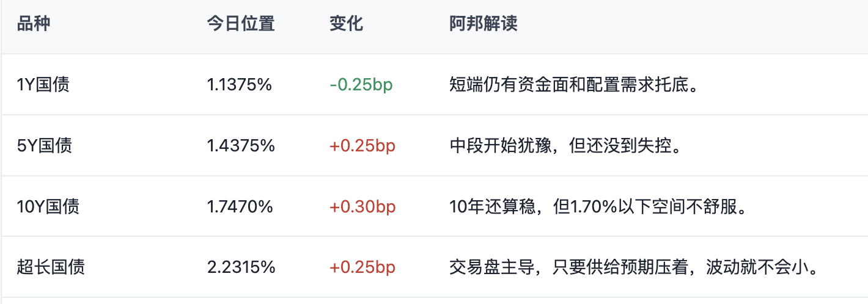Click the green -0.25bp change value
The width and height of the screenshot is (868, 304).
(x=361, y=84)
